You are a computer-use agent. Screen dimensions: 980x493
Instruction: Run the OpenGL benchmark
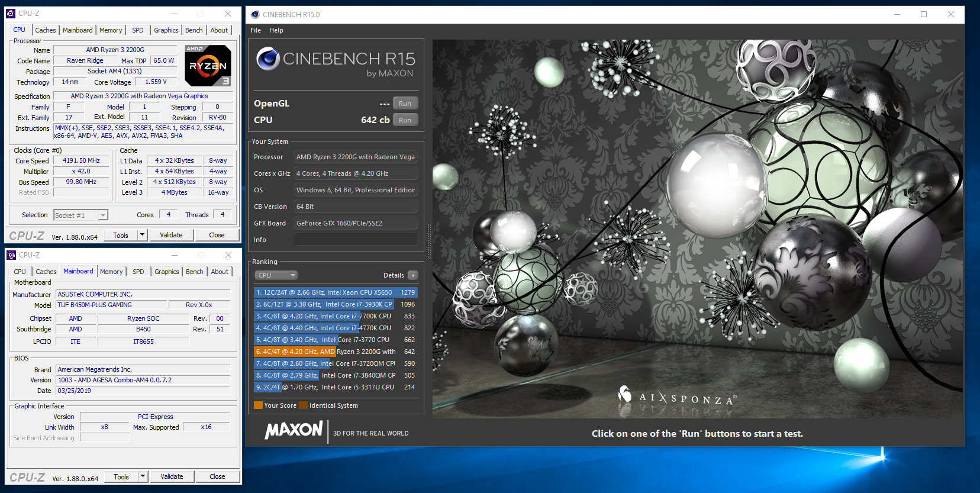point(405,104)
